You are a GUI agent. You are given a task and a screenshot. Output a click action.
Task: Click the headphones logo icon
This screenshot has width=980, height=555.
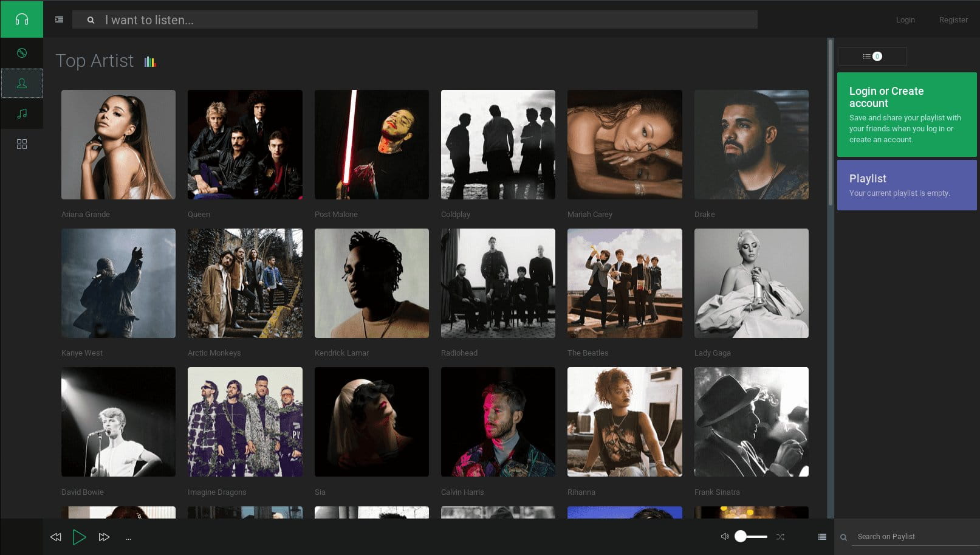(22, 19)
